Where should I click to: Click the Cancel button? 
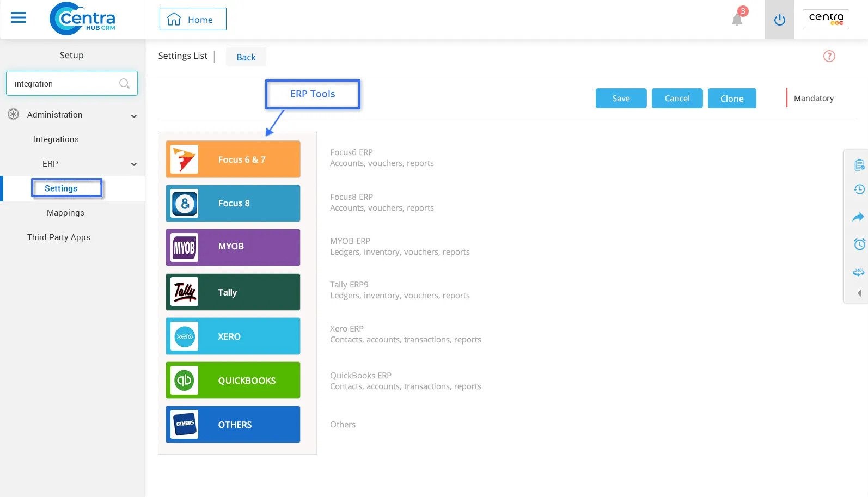pos(677,99)
